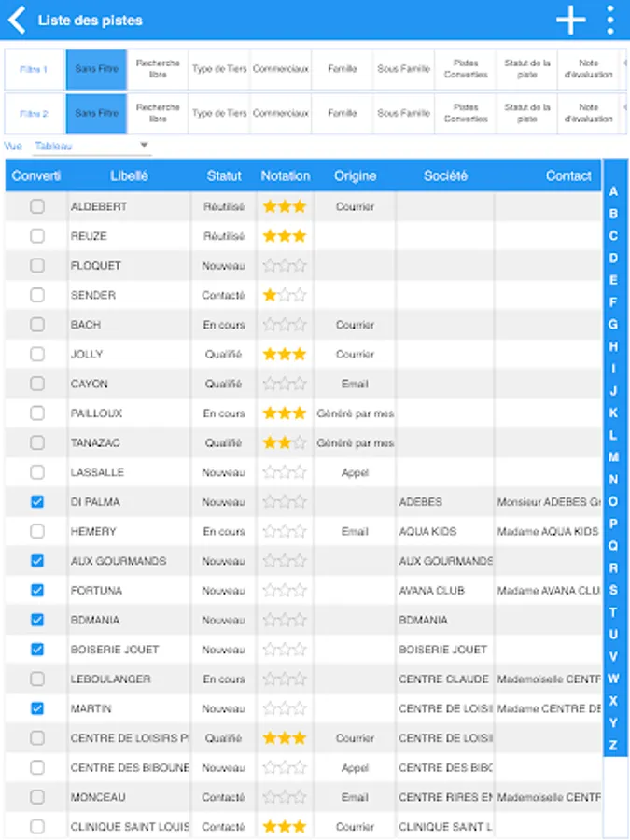Open the three-dot overflow menu
The height and width of the screenshot is (840, 630).
[x=610, y=21]
